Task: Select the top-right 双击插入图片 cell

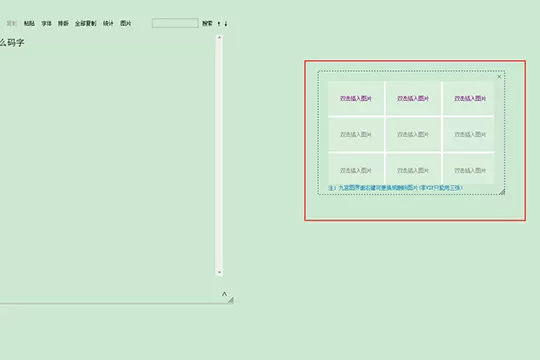Action: click(469, 99)
